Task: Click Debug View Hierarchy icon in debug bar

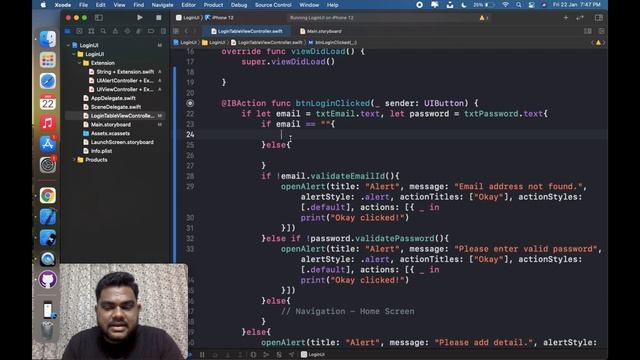Action: point(253,355)
